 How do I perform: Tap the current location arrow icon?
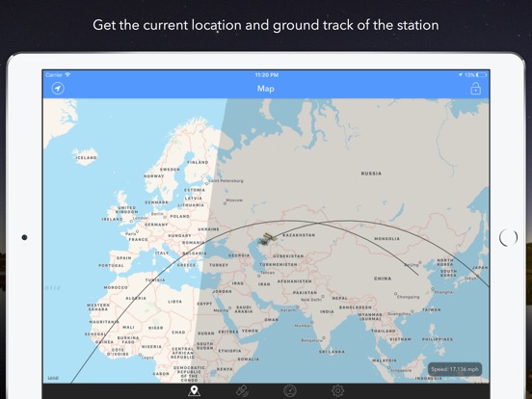(58, 89)
